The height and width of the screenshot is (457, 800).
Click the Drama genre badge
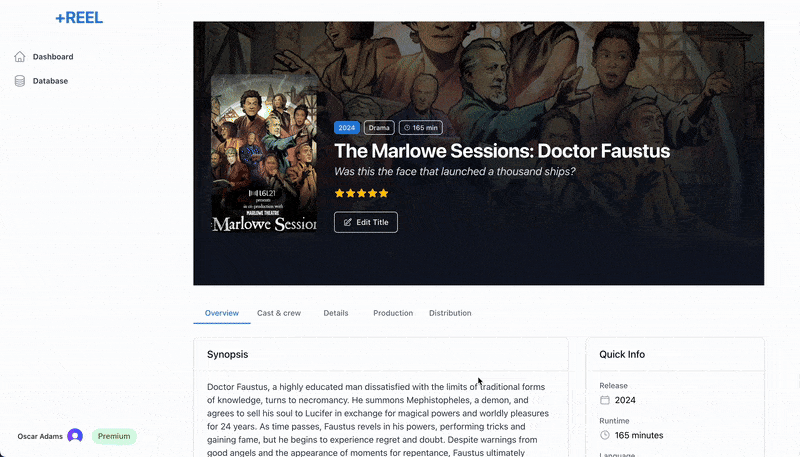coord(379,128)
